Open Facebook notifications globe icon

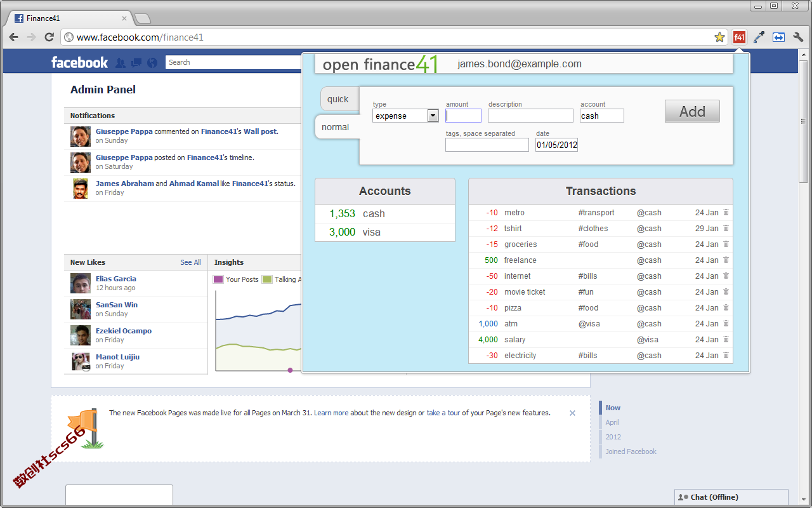152,63
